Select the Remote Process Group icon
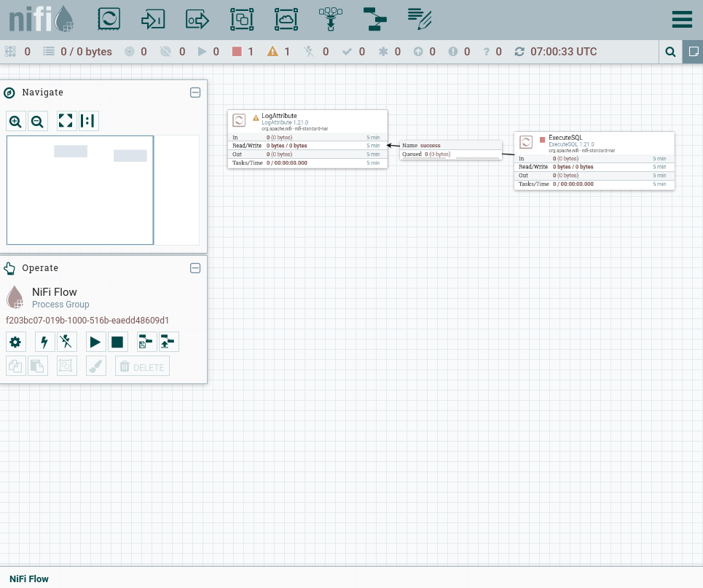The width and height of the screenshot is (703, 588). (x=286, y=19)
